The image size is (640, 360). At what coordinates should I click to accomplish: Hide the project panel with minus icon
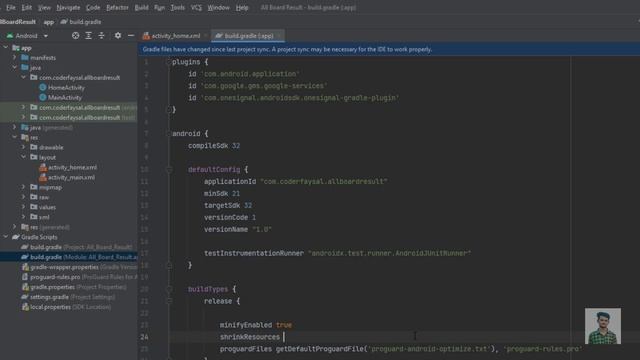(131, 36)
